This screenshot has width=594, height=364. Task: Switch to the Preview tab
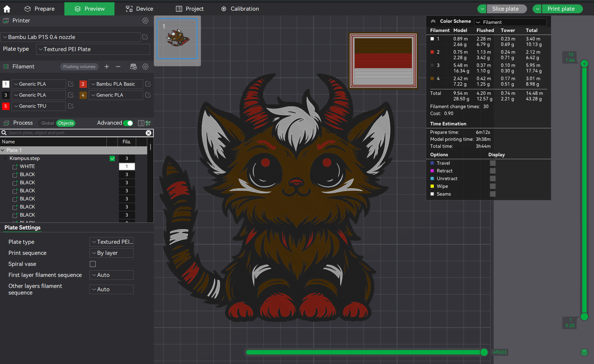coord(89,9)
